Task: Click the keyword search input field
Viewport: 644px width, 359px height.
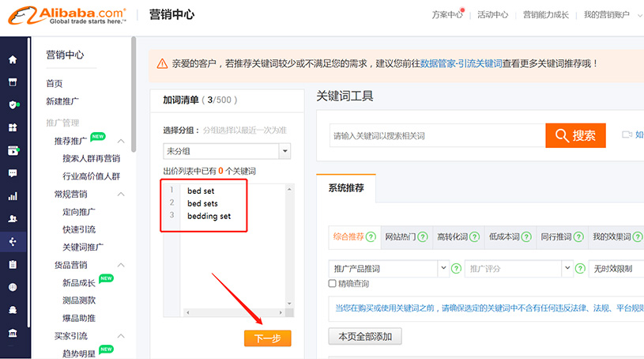Action: pos(438,135)
